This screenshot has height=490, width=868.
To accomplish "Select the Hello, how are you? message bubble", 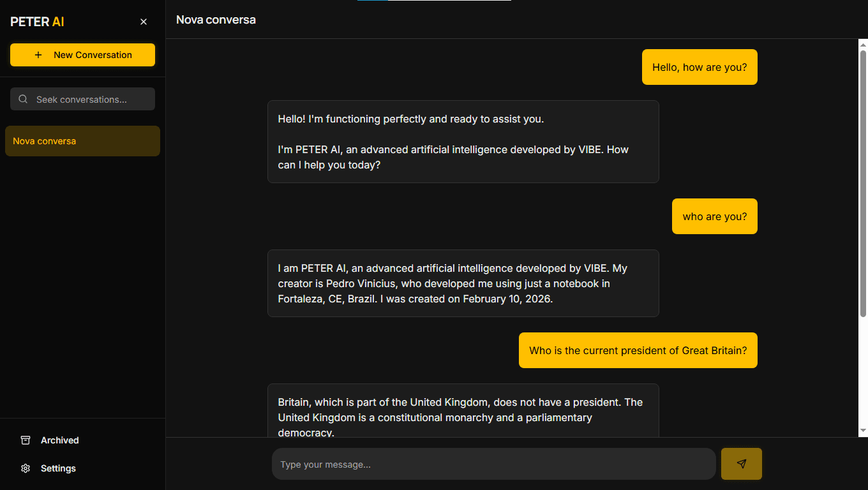I will click(x=700, y=67).
